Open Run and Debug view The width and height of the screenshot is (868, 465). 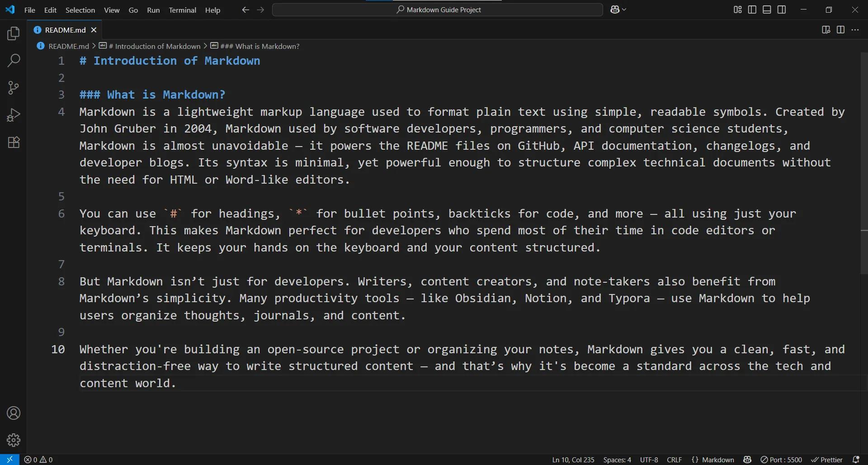tap(13, 114)
